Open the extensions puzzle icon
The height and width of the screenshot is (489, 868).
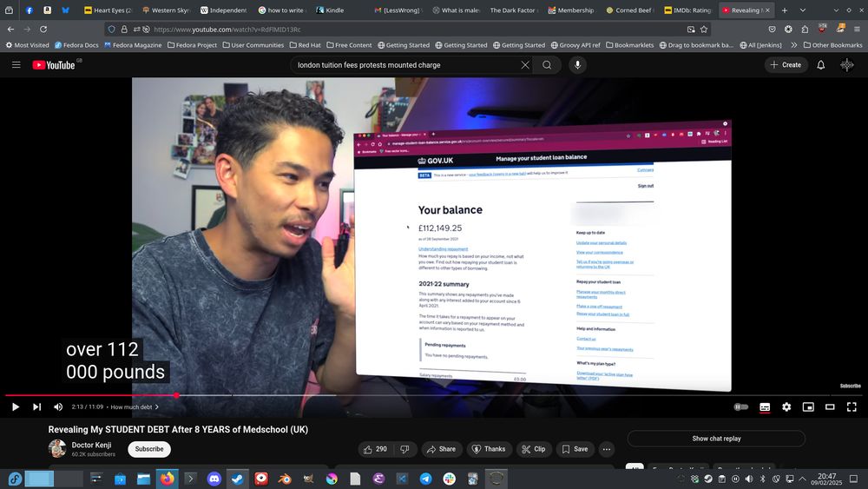pyautogui.click(x=805, y=30)
